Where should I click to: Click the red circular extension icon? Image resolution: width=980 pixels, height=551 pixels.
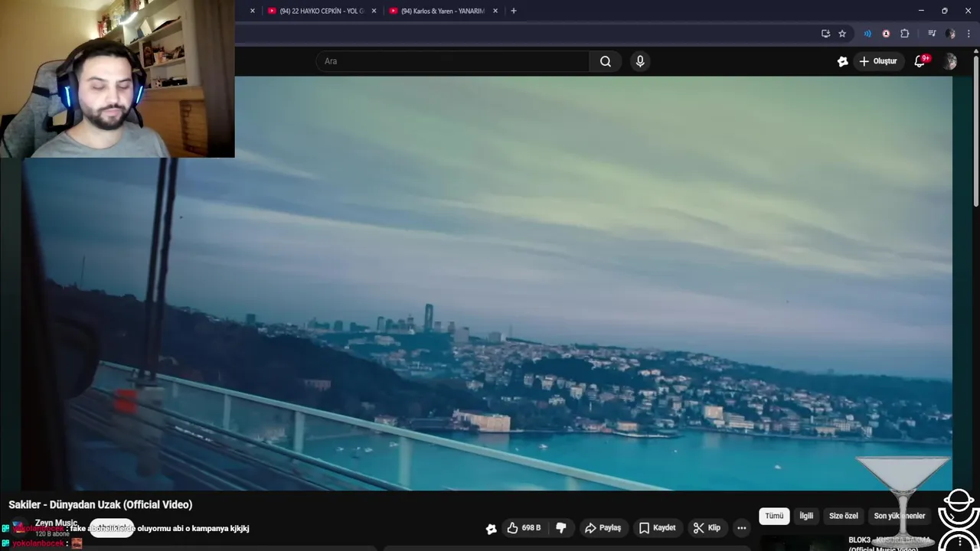[x=886, y=34]
